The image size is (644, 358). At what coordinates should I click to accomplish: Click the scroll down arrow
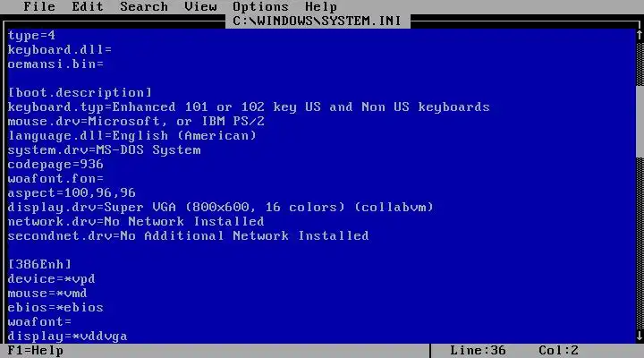(640, 336)
